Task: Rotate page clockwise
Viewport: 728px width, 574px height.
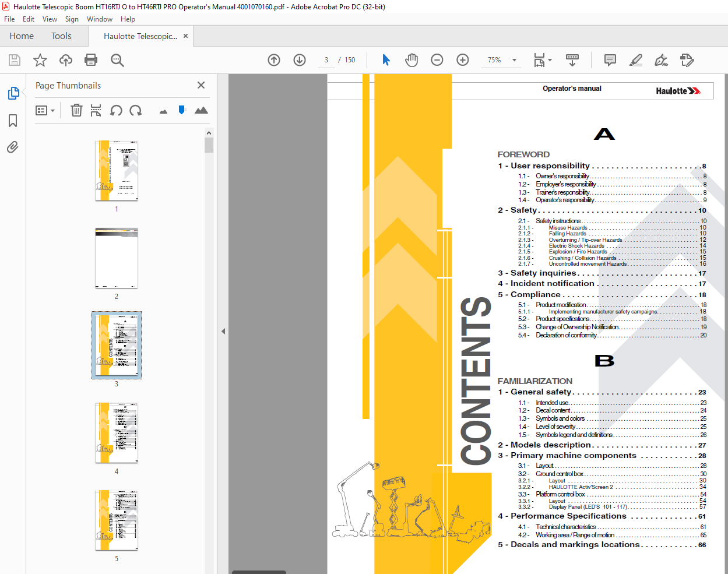Action: click(x=136, y=110)
